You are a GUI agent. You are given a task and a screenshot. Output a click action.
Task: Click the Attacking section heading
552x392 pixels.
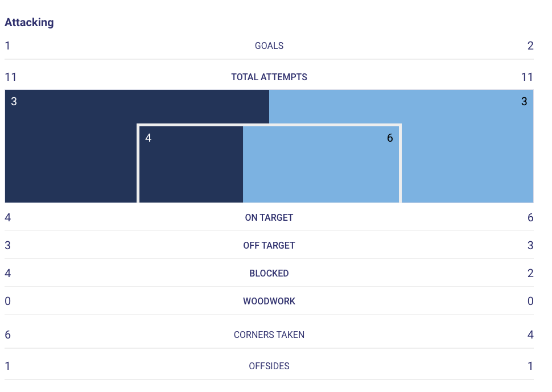(29, 23)
